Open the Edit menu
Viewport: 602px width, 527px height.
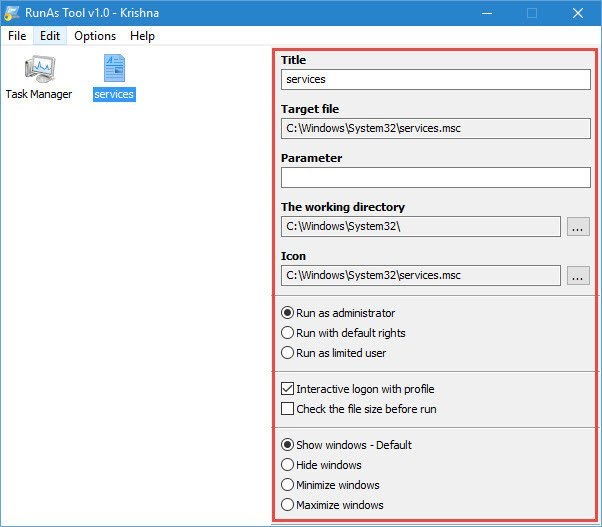[50, 36]
